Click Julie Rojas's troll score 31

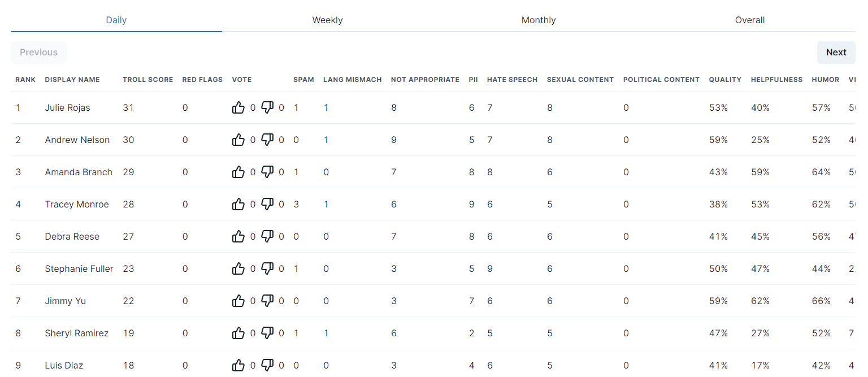pyautogui.click(x=128, y=107)
